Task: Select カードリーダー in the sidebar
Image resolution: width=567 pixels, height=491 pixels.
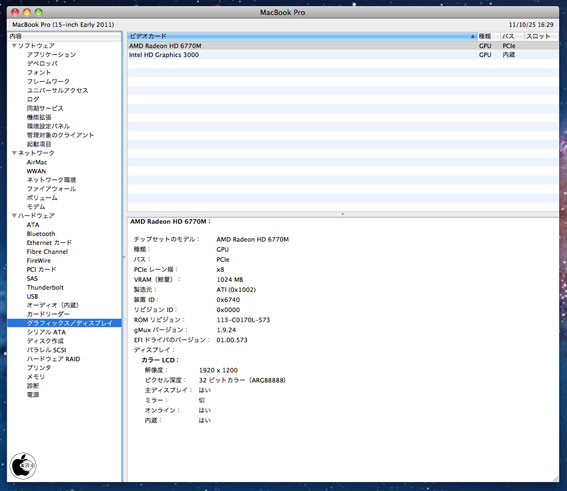Action: tap(48, 314)
